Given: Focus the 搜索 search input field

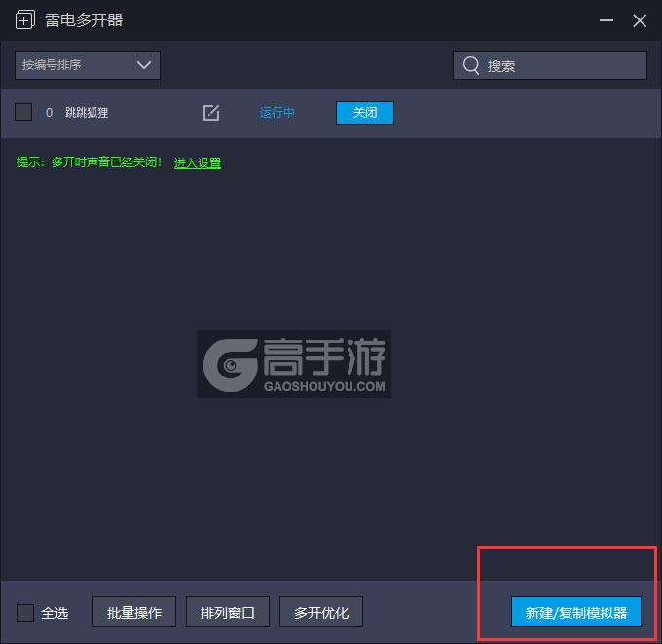Looking at the screenshot, I should pos(550,65).
